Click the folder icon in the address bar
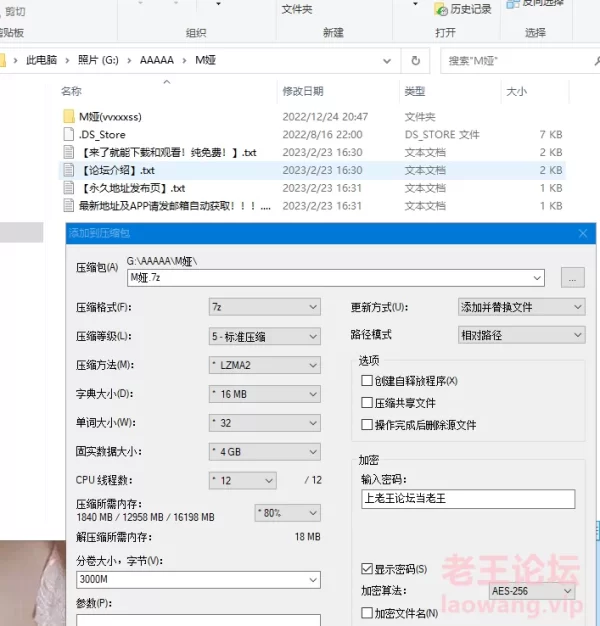 pos(8,61)
